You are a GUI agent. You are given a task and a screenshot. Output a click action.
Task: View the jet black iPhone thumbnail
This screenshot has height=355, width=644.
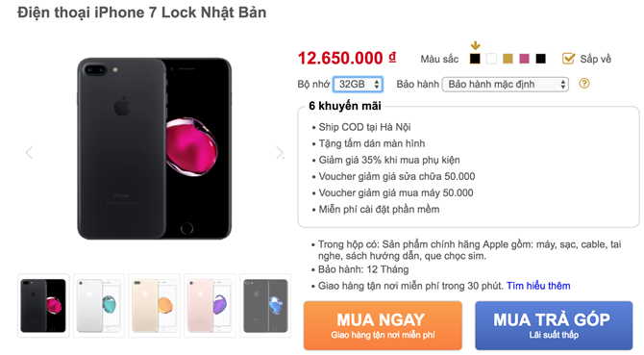click(265, 305)
